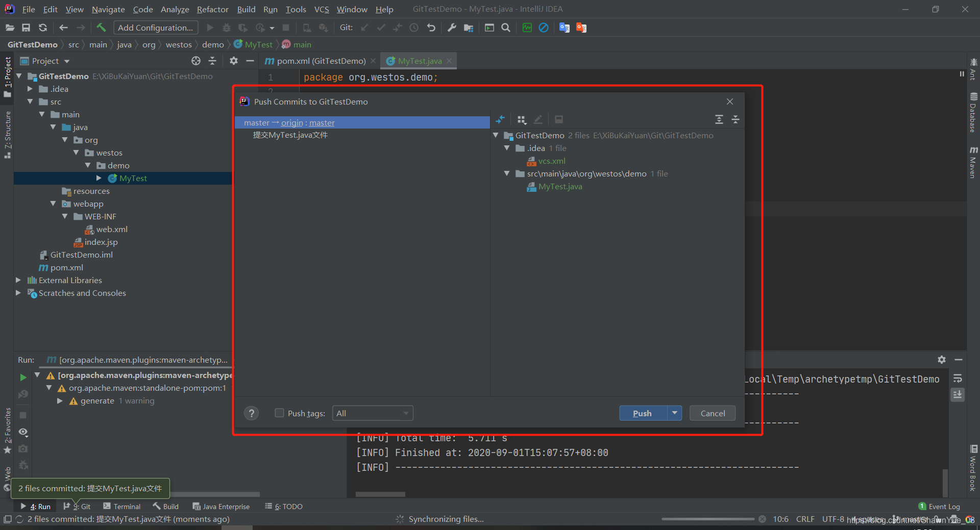Collapse all icon in Project panel header

[x=212, y=61]
